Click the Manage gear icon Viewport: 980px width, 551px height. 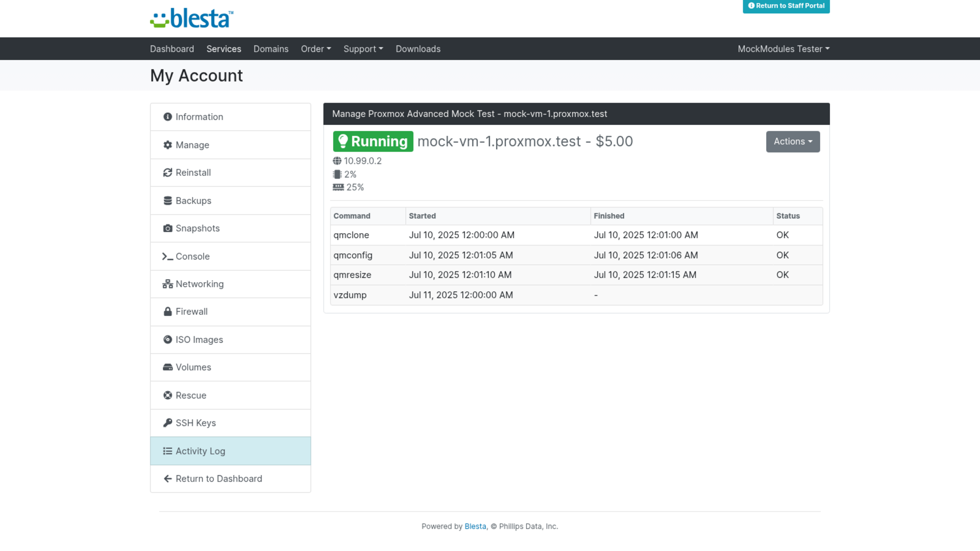point(167,145)
